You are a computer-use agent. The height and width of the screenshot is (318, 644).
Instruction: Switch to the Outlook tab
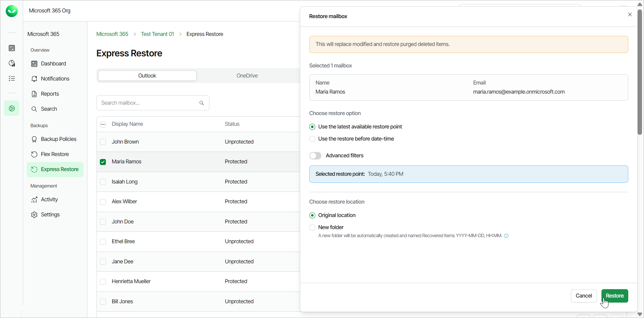pos(147,75)
